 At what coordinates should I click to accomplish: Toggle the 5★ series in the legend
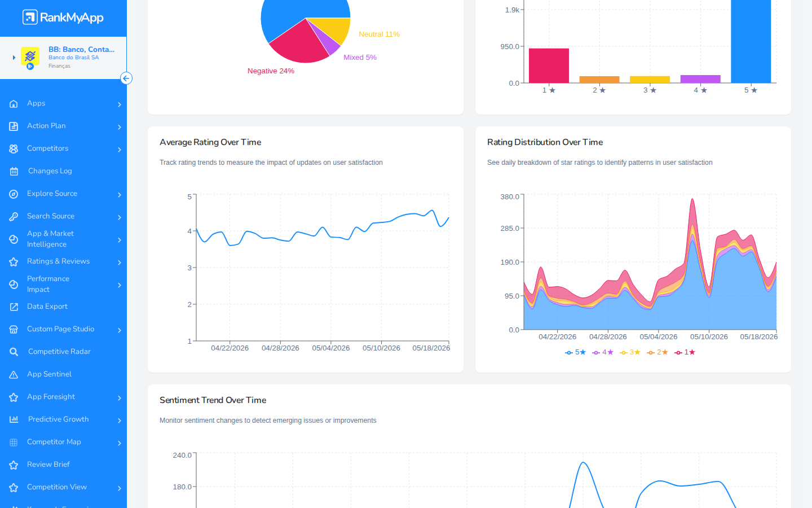(x=575, y=352)
